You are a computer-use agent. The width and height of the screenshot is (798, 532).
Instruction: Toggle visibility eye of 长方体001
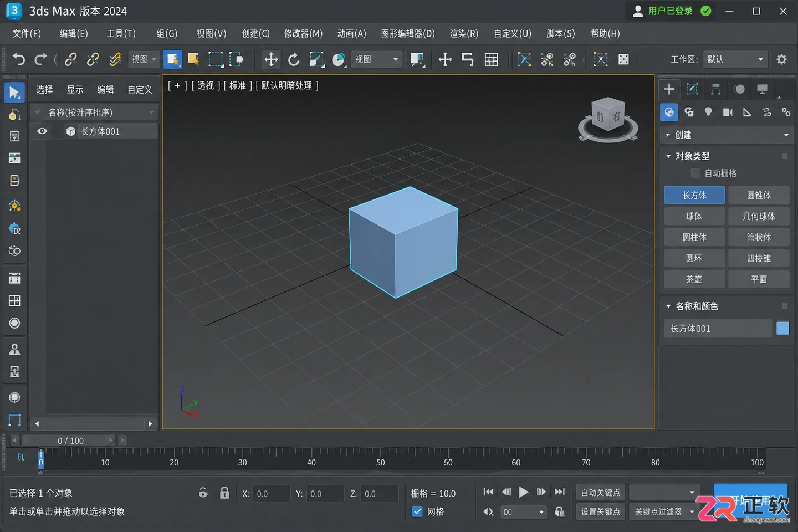(x=42, y=131)
